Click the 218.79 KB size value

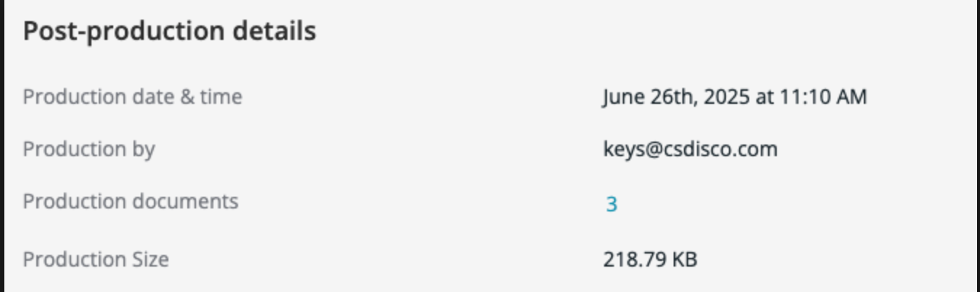(x=650, y=259)
